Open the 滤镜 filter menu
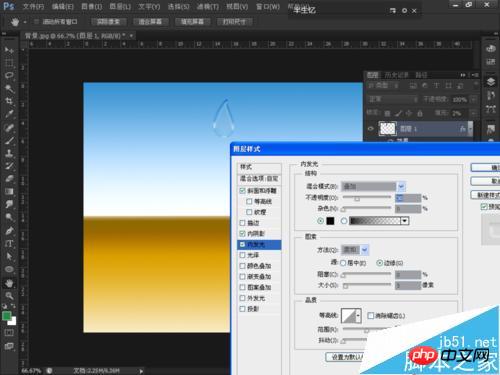 pos(208,7)
